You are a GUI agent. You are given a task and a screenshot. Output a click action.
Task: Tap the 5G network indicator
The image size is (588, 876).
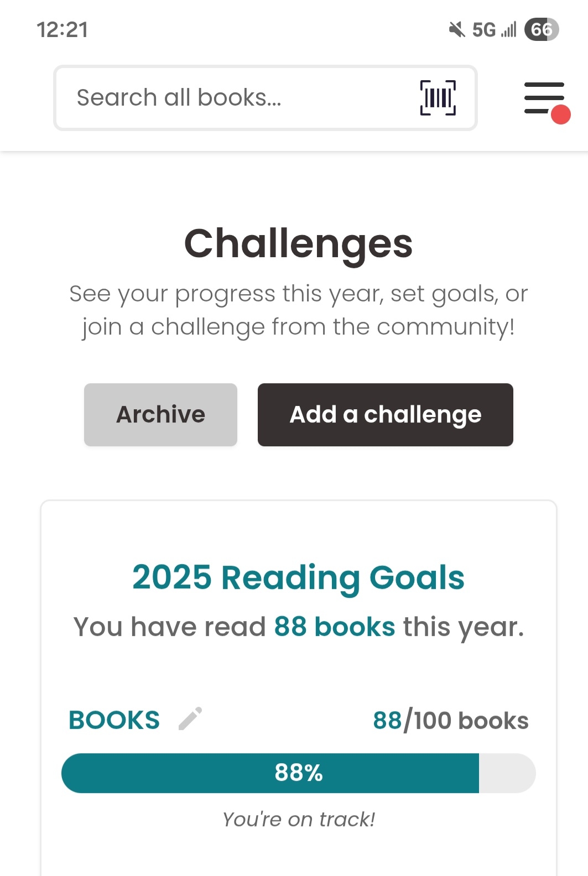pyautogui.click(x=483, y=29)
